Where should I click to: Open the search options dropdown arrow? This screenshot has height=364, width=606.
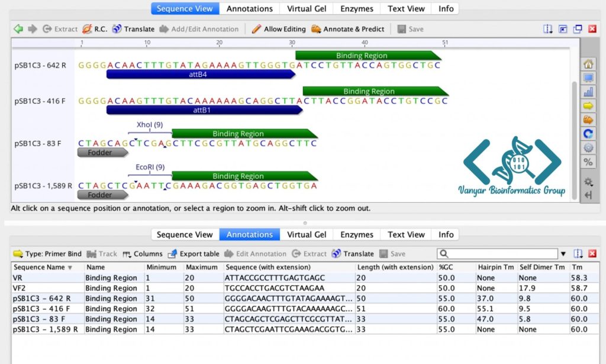click(x=563, y=254)
